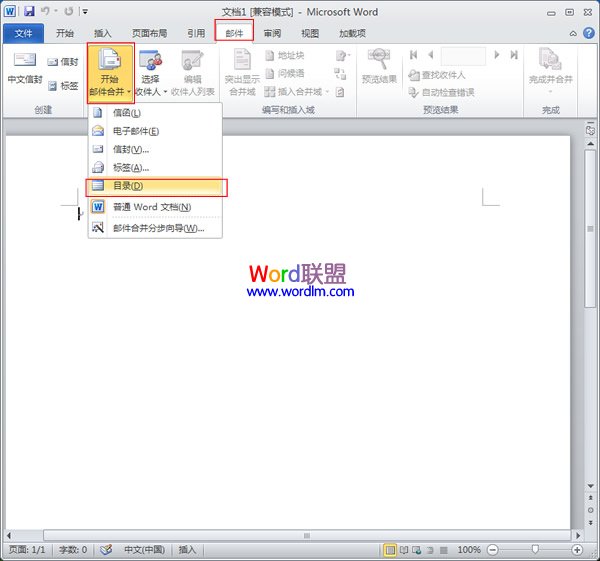This screenshot has width=600, height=561.
Task: Toggle Web Layout view in status bar
Action: 419,550
